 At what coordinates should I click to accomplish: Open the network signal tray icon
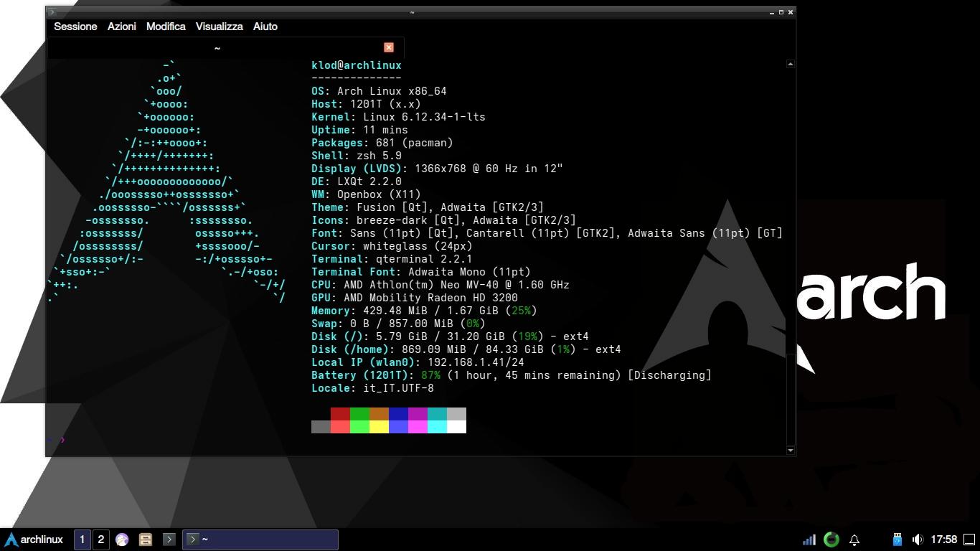coord(809,540)
